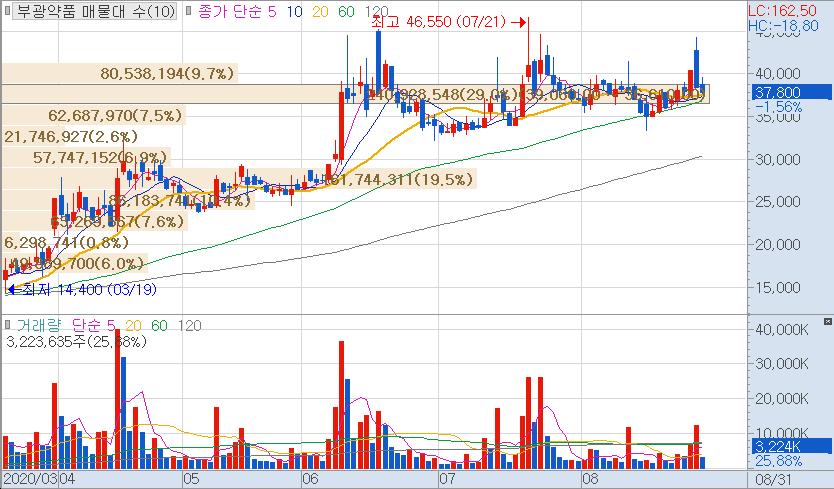Select the 종가 단순 moving average label

231,11
